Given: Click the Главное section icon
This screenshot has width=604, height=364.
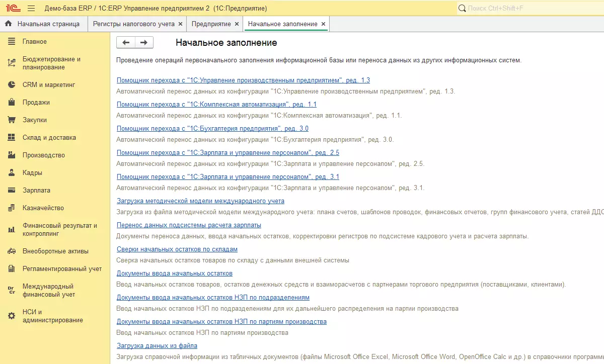Looking at the screenshot, I should pos(12,42).
